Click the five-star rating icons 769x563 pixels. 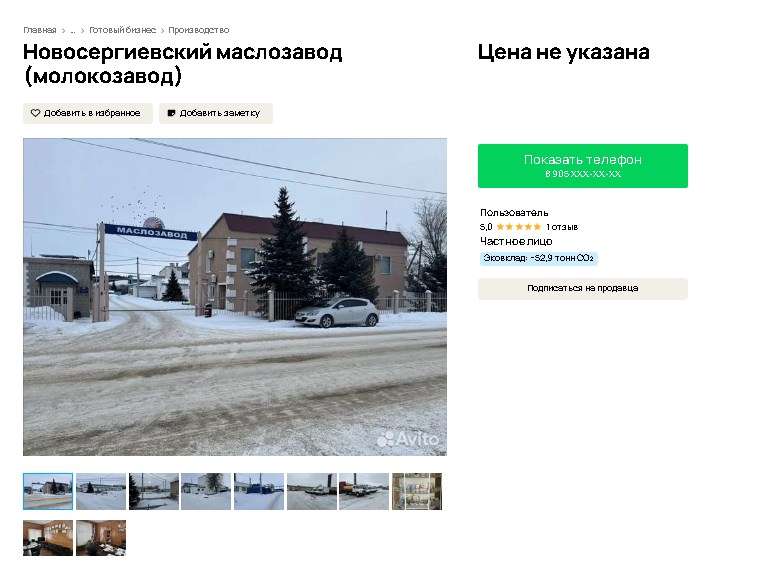pyautogui.click(x=518, y=227)
